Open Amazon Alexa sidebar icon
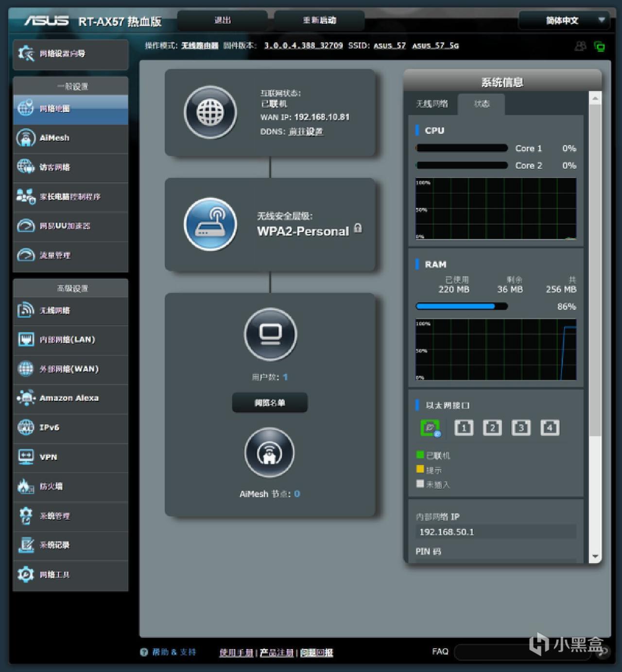 point(26,398)
